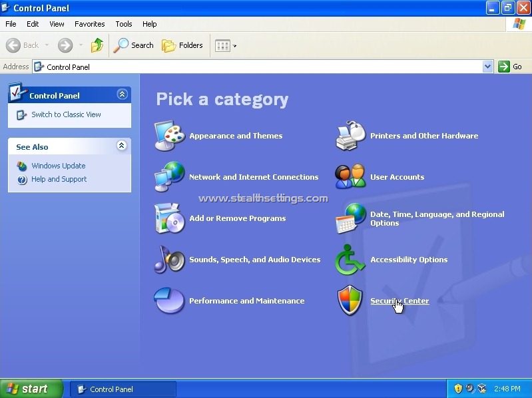532x398 pixels.
Task: Click the Windows Update link text
Action: 59,166
